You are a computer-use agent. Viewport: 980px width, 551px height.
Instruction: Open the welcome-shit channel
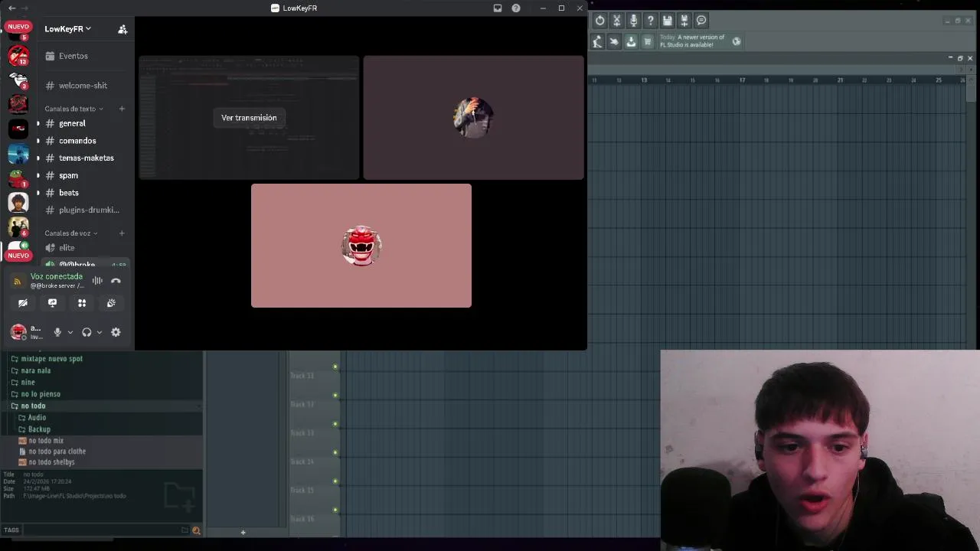(x=84, y=86)
